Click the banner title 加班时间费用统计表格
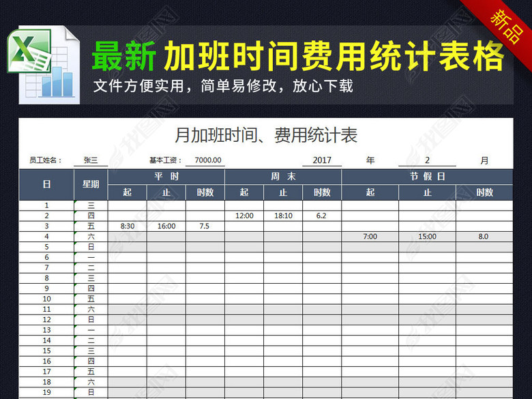This screenshot has height=399, width=532. (334, 56)
